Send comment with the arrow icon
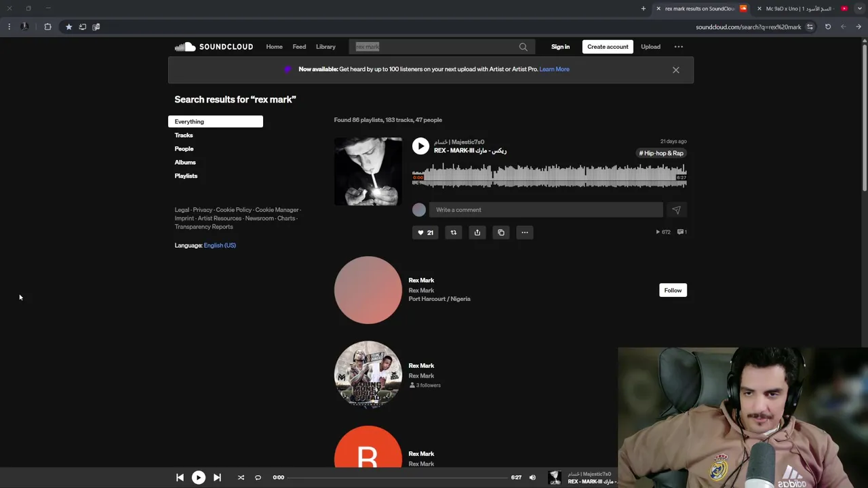 point(676,210)
